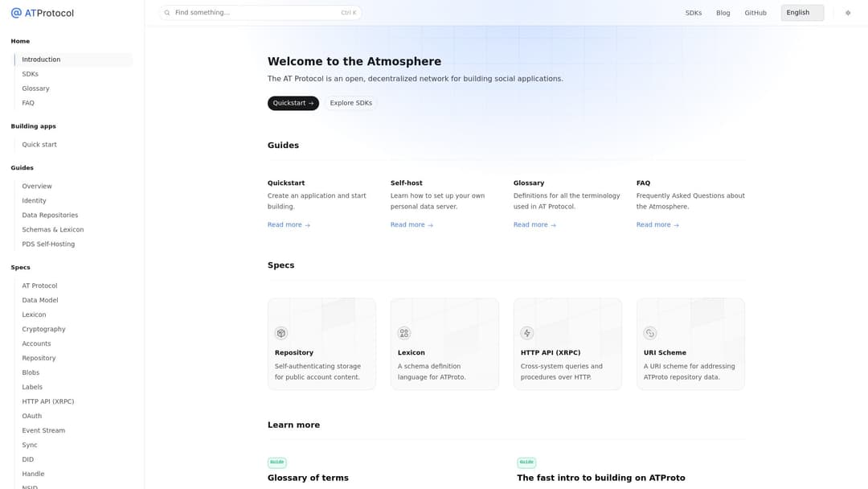
Task: Open Accounts spec in the sidebar
Action: pos(36,343)
